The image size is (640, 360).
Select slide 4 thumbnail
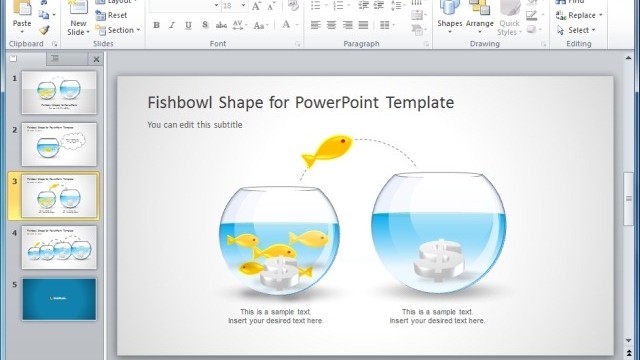59,247
